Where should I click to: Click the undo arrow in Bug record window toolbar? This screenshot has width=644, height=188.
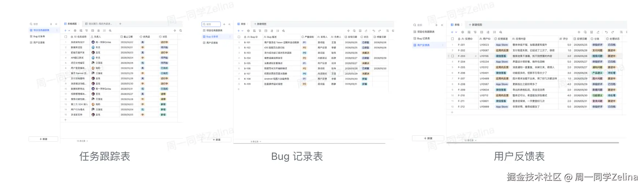pos(374,31)
